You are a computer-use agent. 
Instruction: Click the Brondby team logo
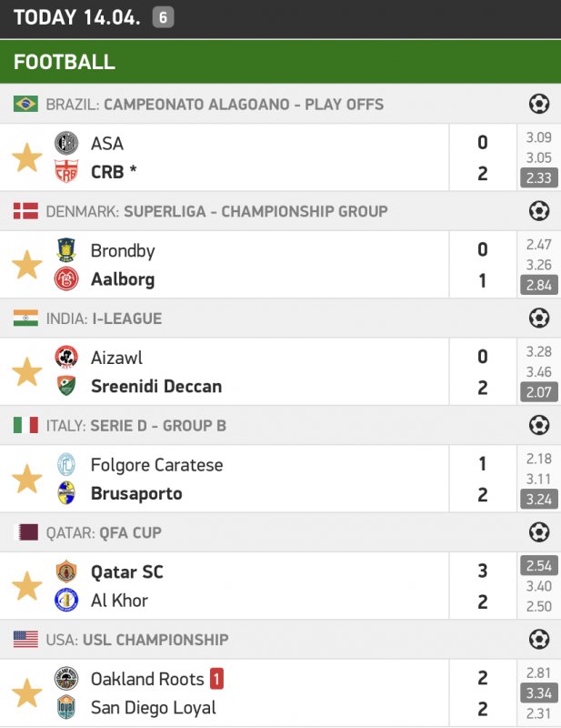coord(66,250)
